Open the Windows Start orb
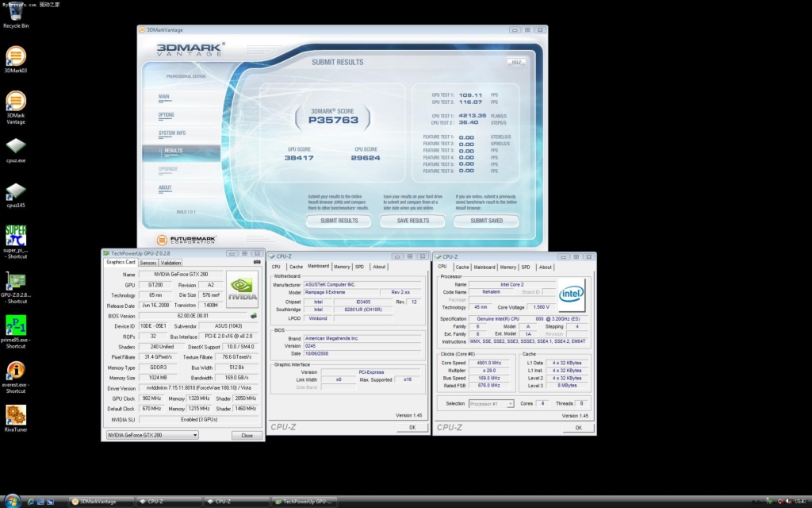Viewport: 812px width, 508px height. pyautogui.click(x=11, y=501)
